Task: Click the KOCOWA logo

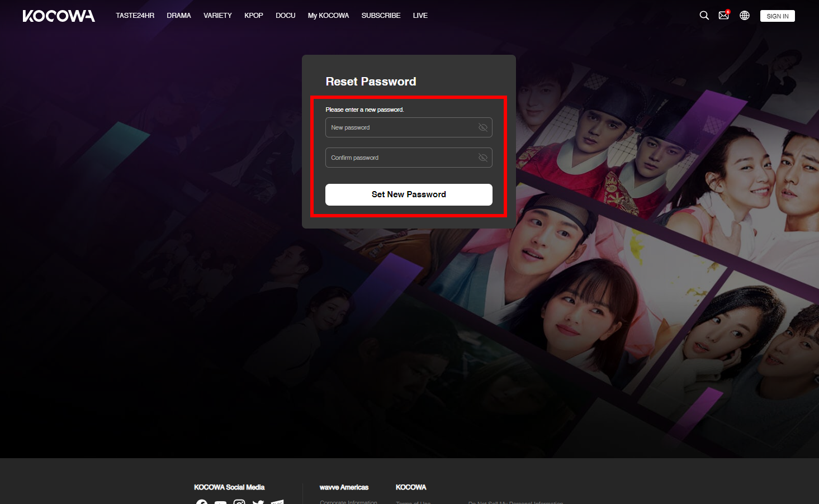Action: pos(59,16)
